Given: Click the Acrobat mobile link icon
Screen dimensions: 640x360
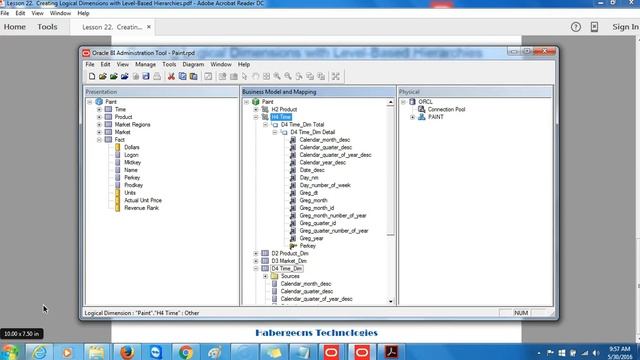Looking at the screenshot, I should click(594, 27).
